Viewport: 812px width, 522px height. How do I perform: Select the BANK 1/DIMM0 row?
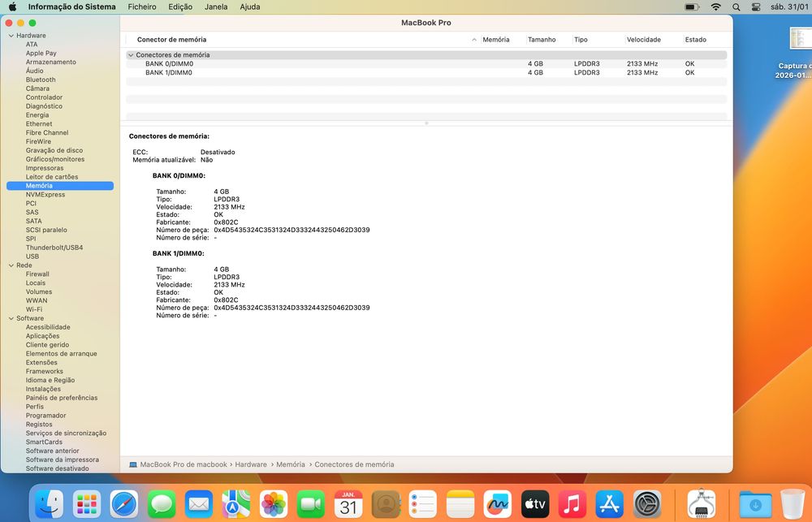click(x=426, y=72)
